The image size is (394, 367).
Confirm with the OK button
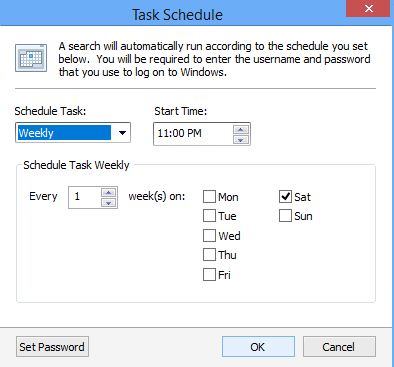(258, 347)
